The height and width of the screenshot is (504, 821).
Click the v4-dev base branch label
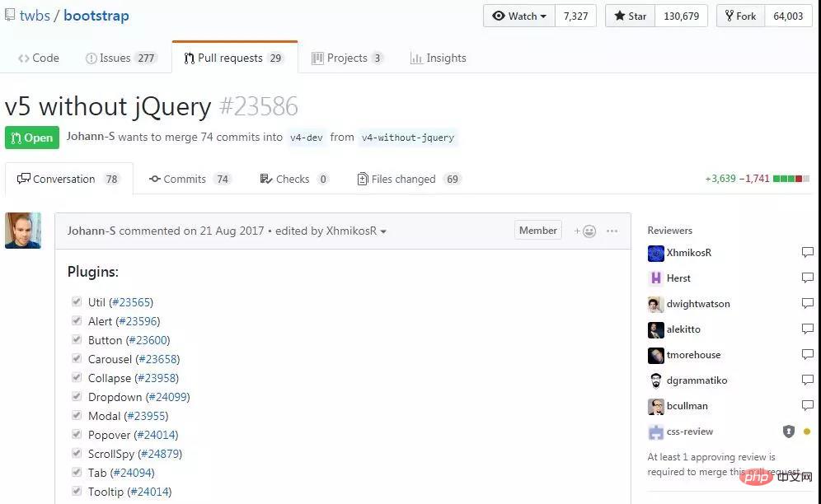(307, 138)
